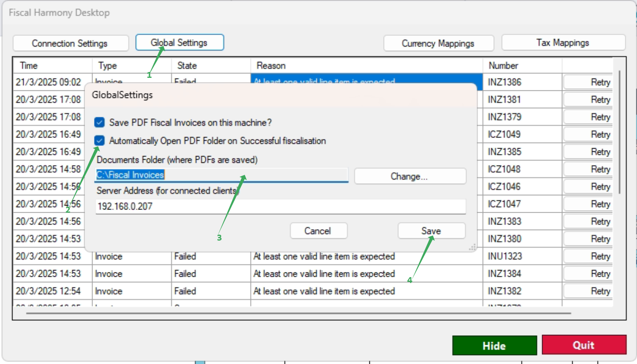Toggle Automatically Open PDF Folder checkbox

[100, 140]
